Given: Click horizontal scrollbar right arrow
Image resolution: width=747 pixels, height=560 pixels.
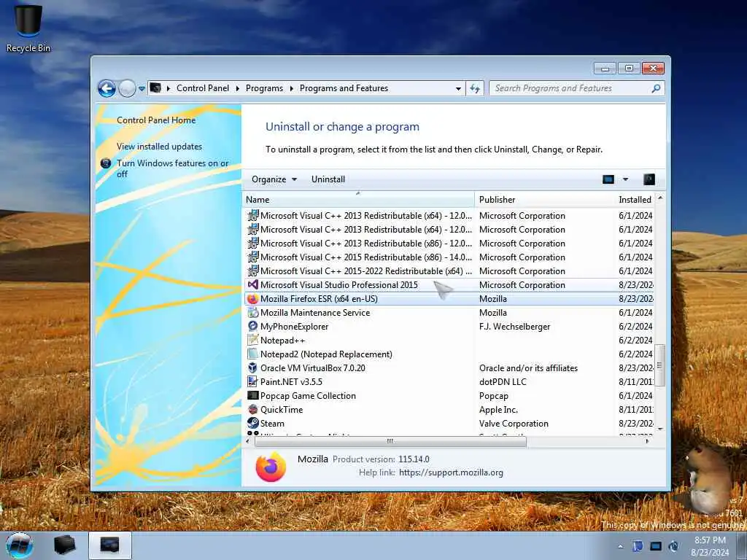Looking at the screenshot, I should (647, 441).
